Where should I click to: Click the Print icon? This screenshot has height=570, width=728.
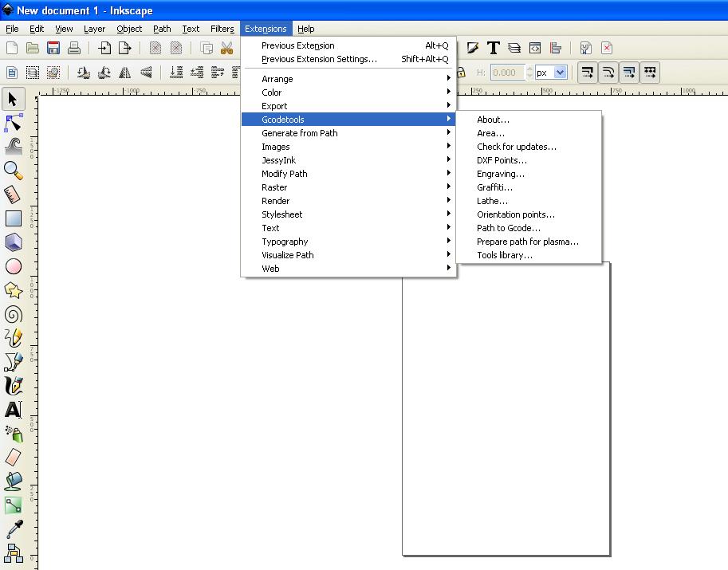pyautogui.click(x=74, y=48)
